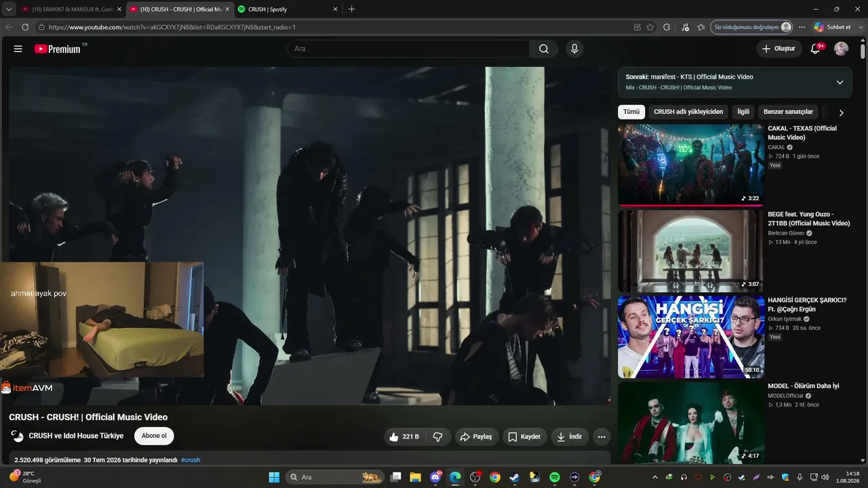868x488 pixels.
Task: Show hidden system tray icons
Action: (x=655, y=477)
